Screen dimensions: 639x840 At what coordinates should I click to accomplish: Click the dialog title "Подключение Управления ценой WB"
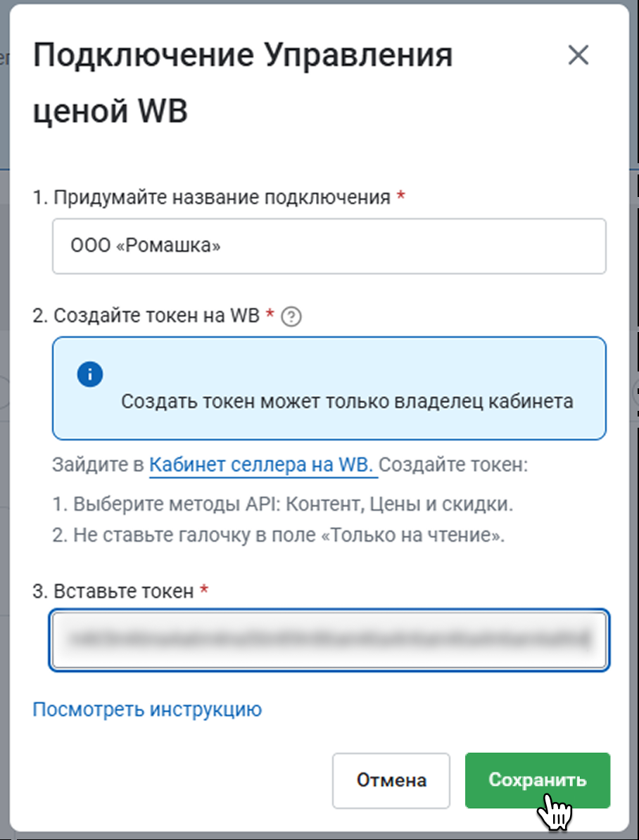tap(242, 83)
